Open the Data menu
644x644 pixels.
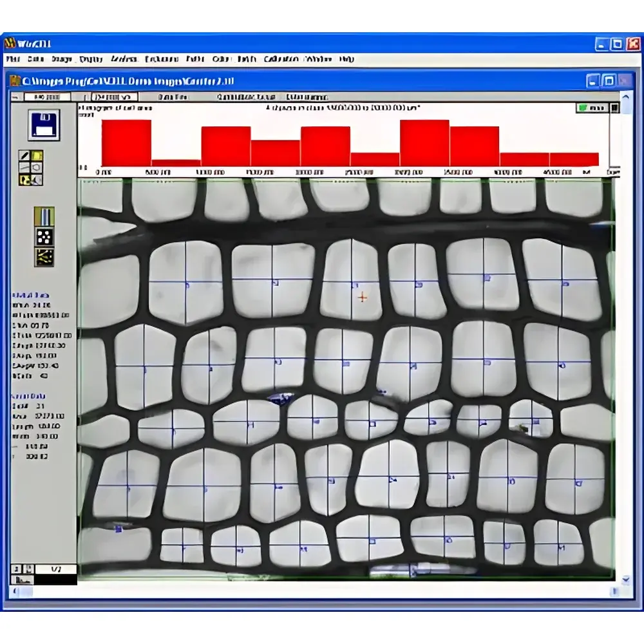click(35, 59)
